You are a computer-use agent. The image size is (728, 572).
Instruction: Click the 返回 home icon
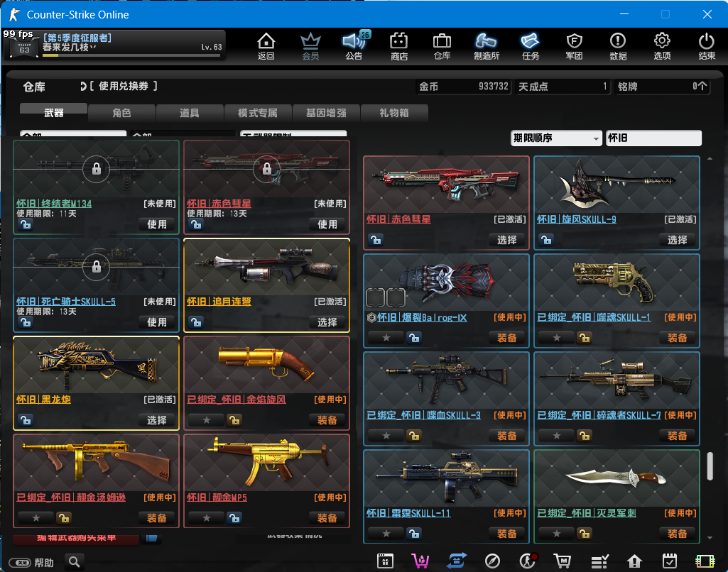click(x=266, y=46)
